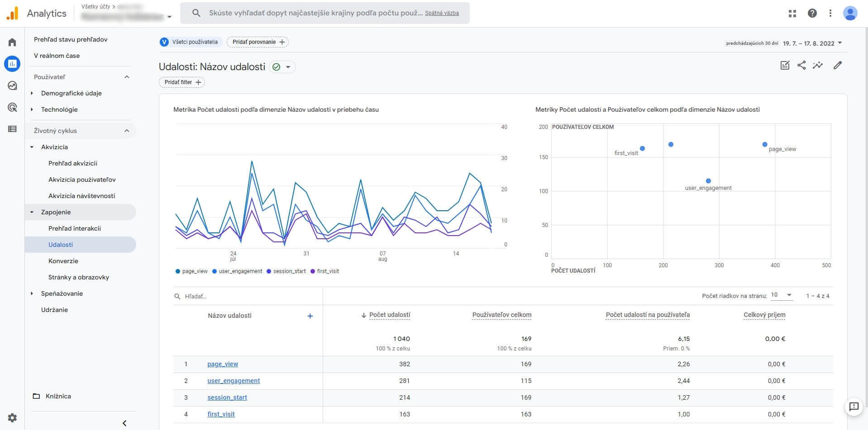This screenshot has height=430, width=868.
Task: Open the Configure icon in left rail
Action: (x=12, y=129)
